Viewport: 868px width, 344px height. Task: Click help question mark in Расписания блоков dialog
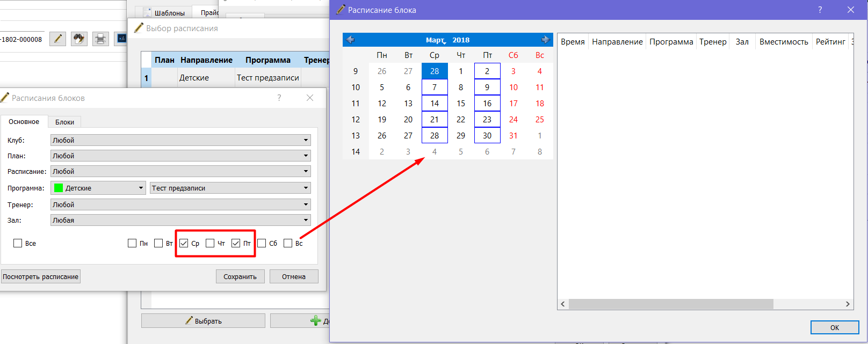tap(279, 98)
